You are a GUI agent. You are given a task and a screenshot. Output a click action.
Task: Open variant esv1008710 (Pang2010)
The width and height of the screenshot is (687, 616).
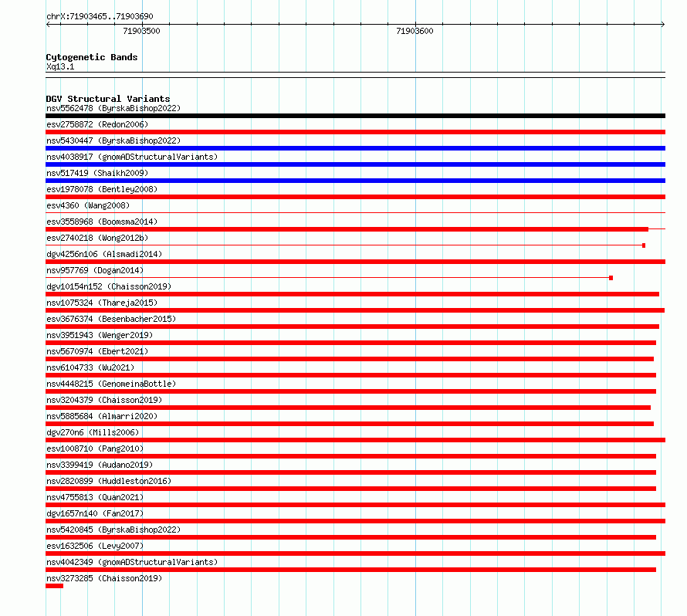[x=95, y=448]
